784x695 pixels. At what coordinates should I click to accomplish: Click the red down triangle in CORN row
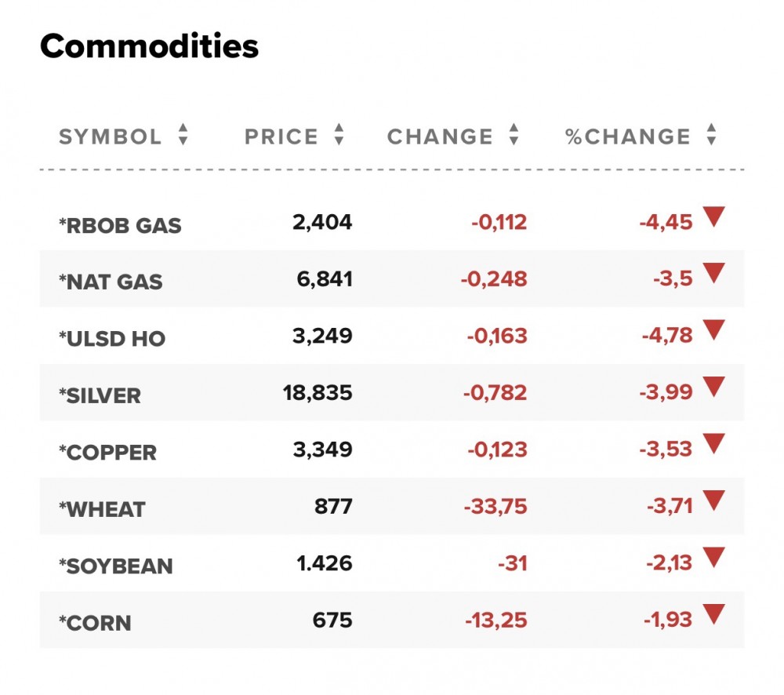point(713,614)
